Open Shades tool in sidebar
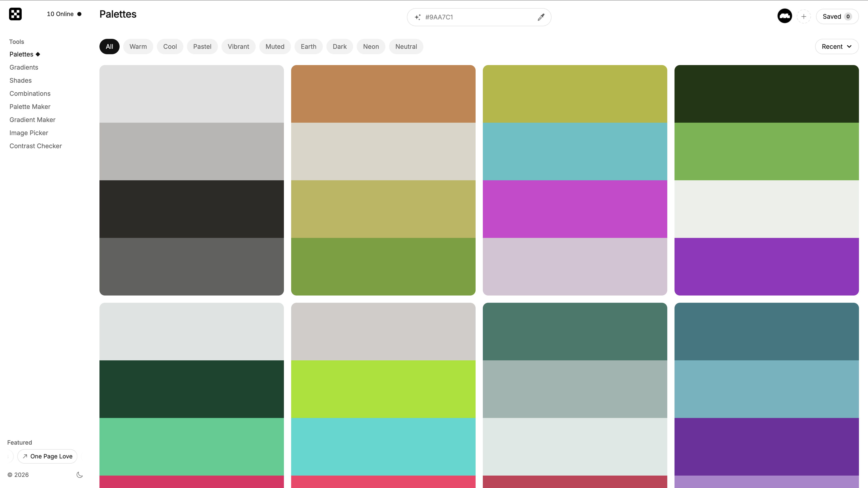This screenshot has height=488, width=868. (21, 80)
